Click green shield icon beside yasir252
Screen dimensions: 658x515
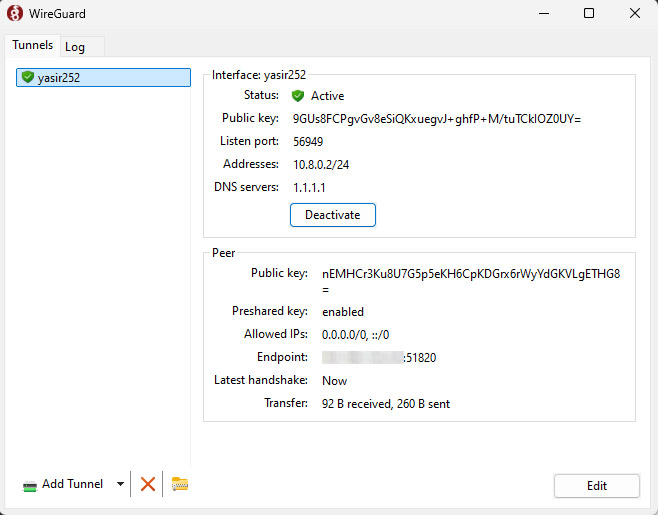click(x=28, y=77)
